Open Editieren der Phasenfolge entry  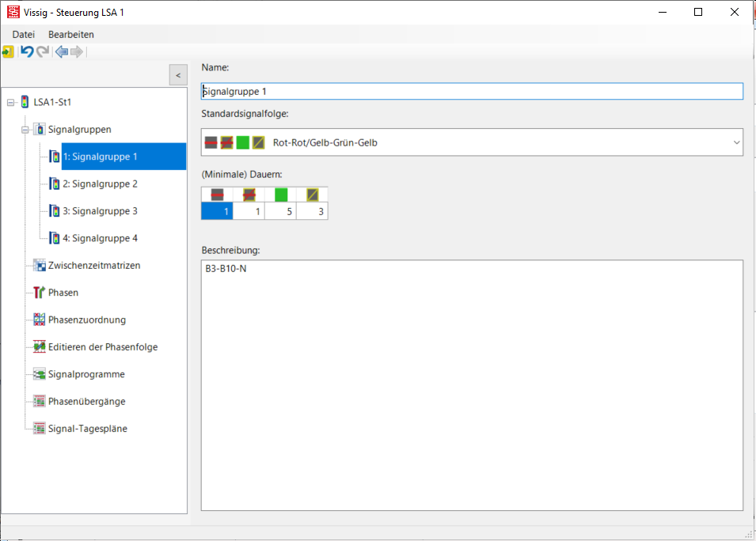[103, 347]
